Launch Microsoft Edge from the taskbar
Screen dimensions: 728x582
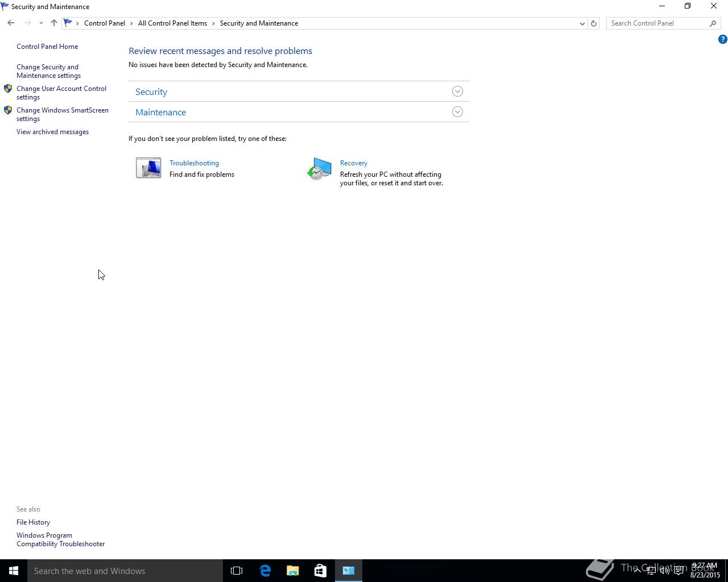pos(265,571)
